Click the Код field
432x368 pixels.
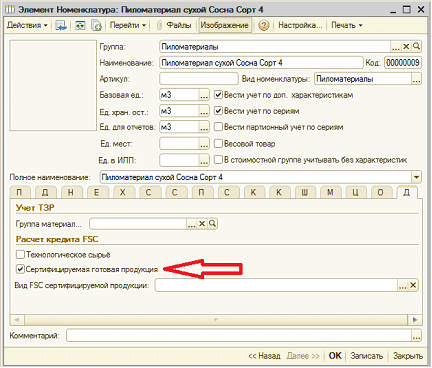[403, 63]
